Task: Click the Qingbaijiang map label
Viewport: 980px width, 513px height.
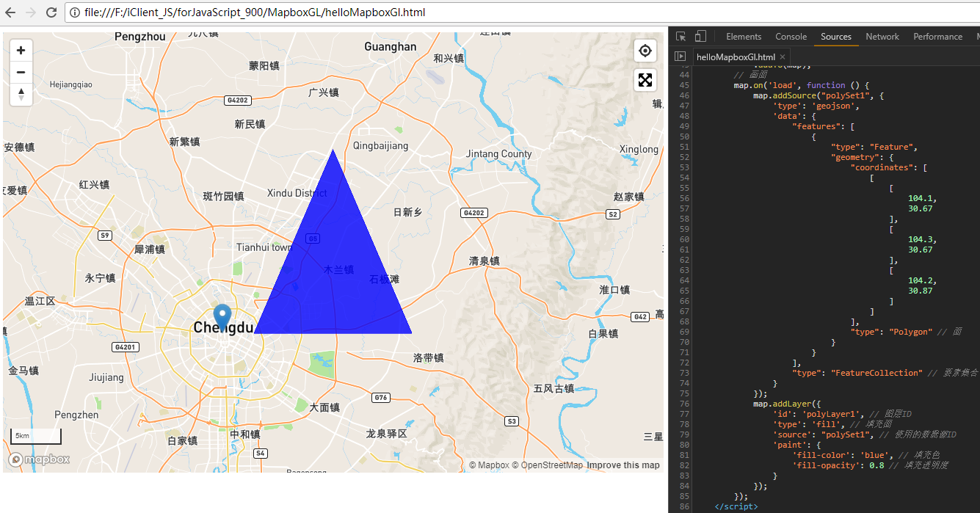Action: pyautogui.click(x=380, y=146)
